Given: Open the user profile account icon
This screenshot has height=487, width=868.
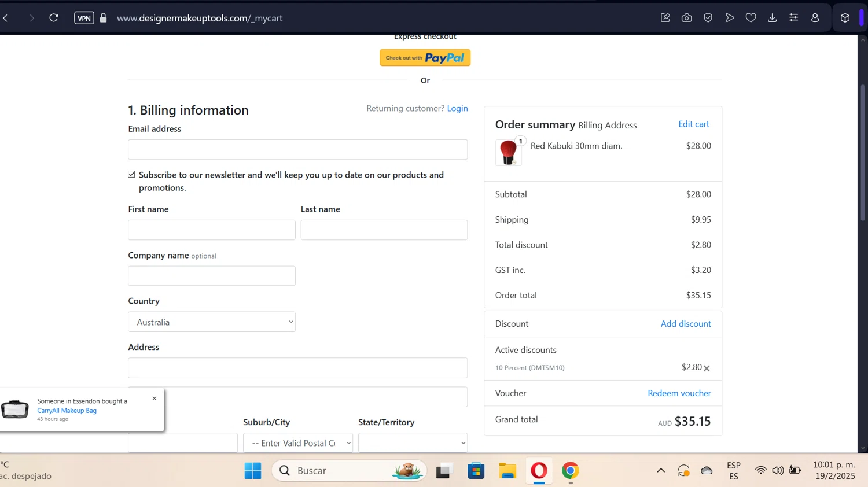Looking at the screenshot, I should tap(815, 18).
